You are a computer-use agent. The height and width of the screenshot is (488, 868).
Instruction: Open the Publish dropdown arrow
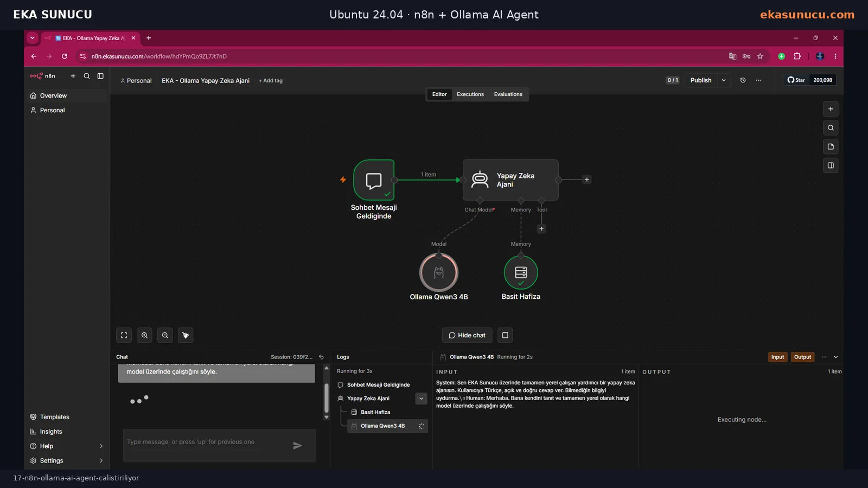coord(724,80)
